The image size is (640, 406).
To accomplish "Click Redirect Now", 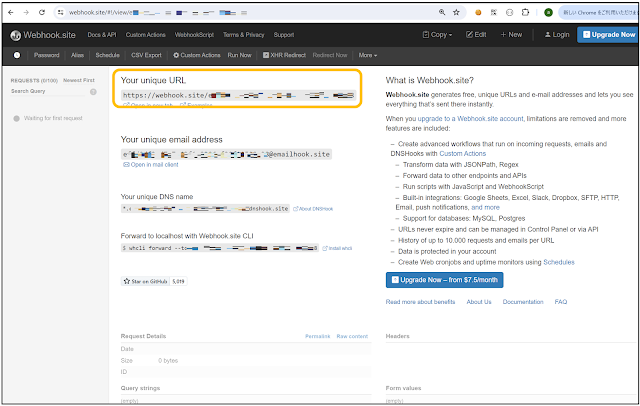I will pos(330,55).
